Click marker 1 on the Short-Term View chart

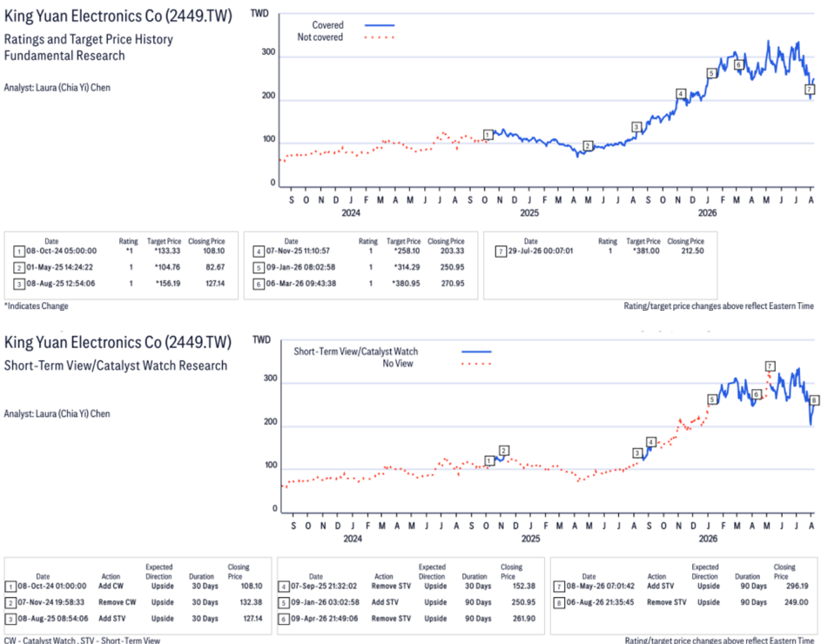click(489, 460)
